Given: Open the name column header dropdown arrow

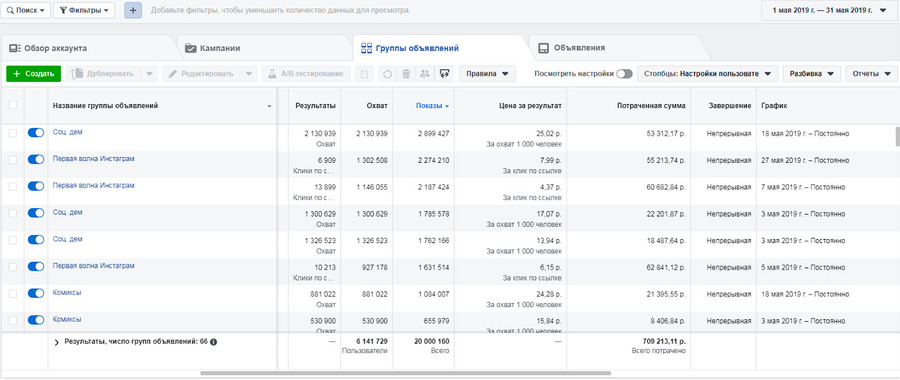Looking at the screenshot, I should (270, 107).
